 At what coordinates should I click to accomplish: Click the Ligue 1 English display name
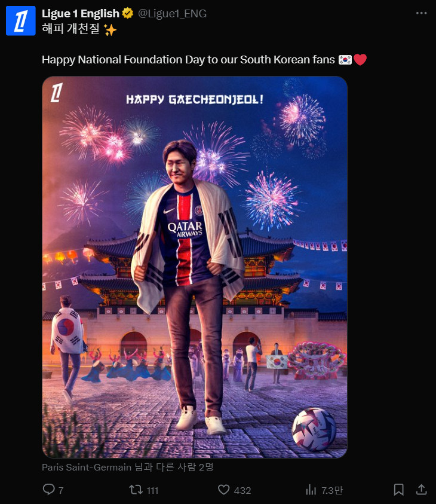point(81,14)
